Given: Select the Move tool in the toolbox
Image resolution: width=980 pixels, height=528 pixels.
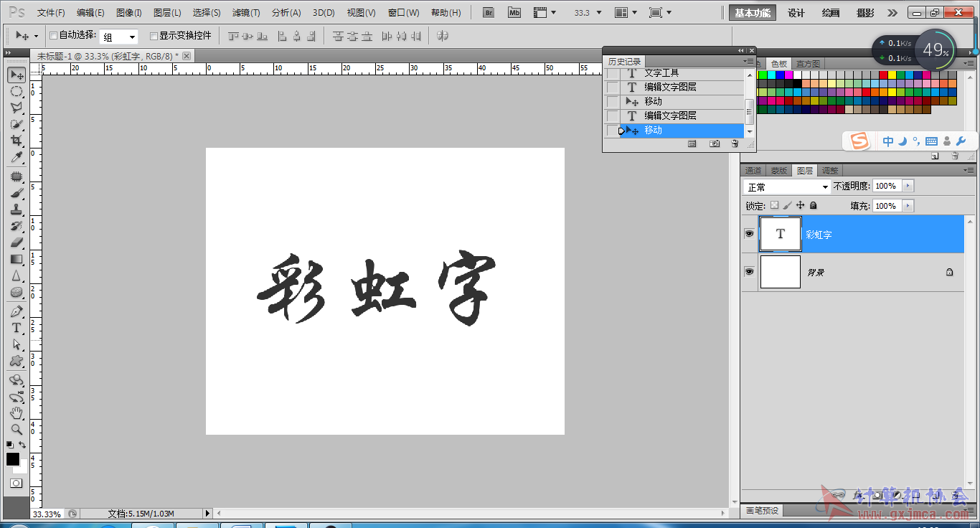Looking at the screenshot, I should click(x=17, y=75).
